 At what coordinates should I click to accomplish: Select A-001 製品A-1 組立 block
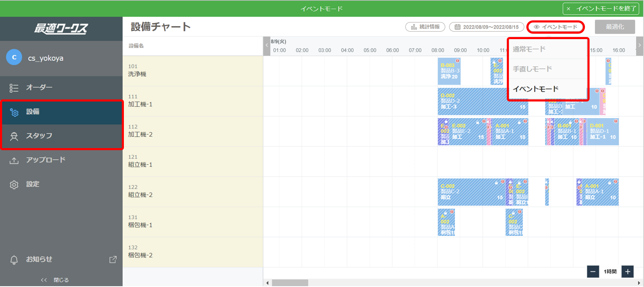(x=600, y=192)
